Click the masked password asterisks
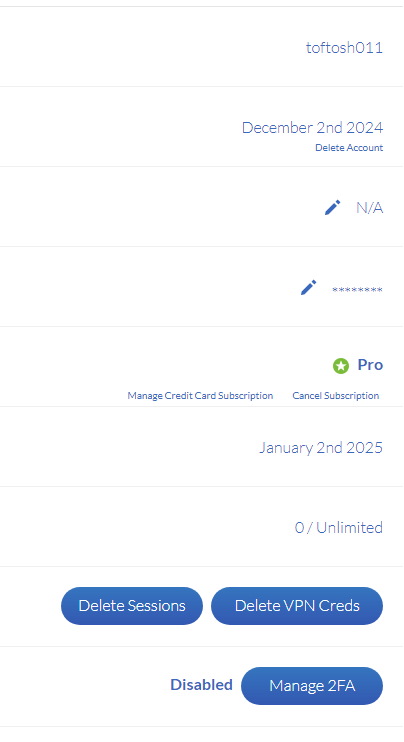Viewport: 404px width, 742px height. pyautogui.click(x=357, y=290)
